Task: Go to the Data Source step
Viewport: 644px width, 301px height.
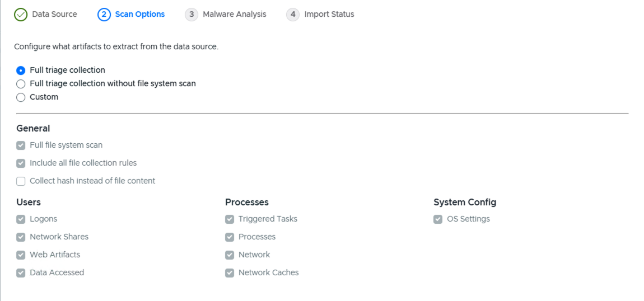Action: (54, 15)
